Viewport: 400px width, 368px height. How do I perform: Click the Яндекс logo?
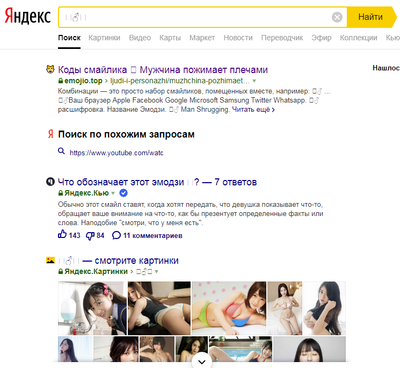27,16
